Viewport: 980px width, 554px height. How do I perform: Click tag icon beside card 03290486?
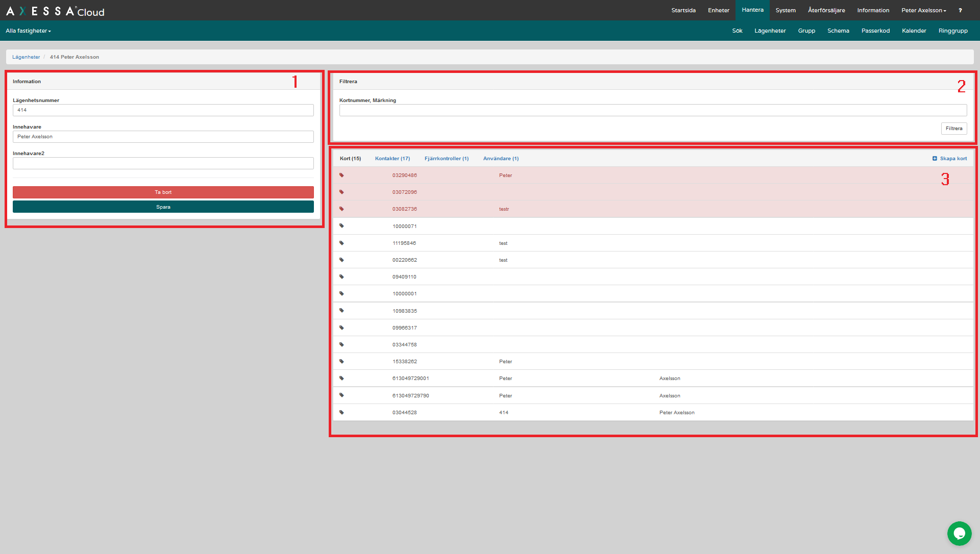(x=341, y=175)
